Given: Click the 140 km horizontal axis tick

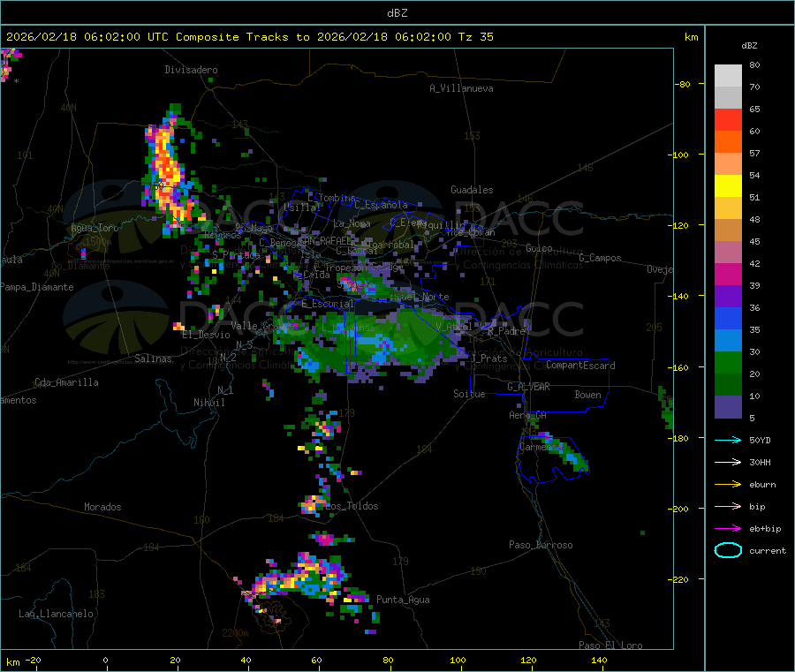Looking at the screenshot, I should [x=599, y=660].
